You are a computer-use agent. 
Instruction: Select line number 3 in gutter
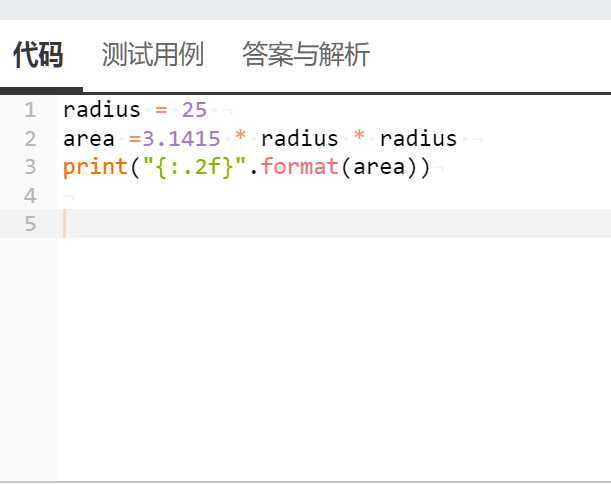[30, 167]
